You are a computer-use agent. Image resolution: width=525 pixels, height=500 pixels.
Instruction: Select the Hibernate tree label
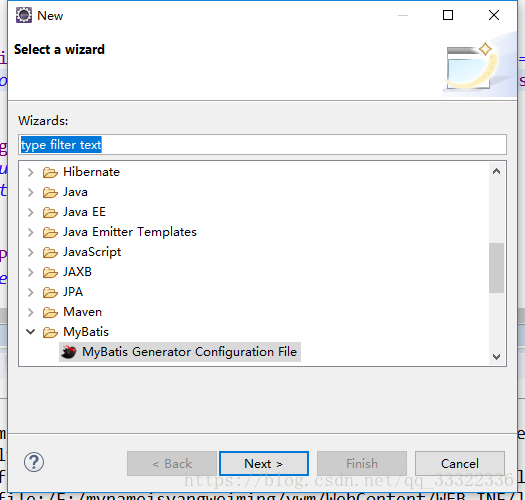pos(91,172)
